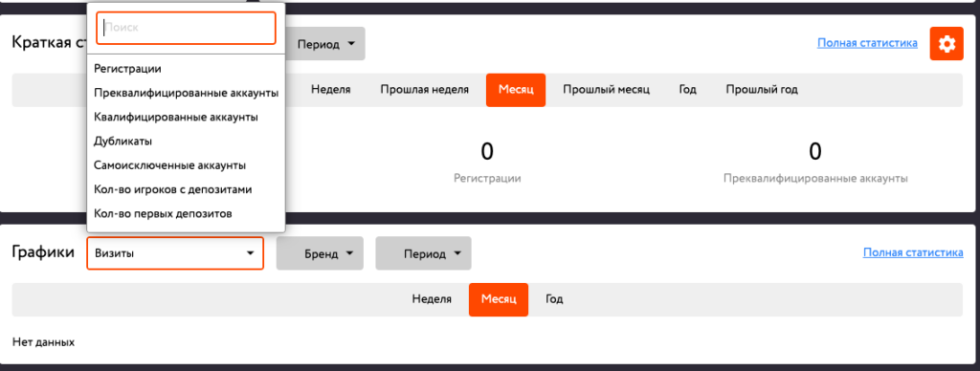
Task: Select Регистрации from the dropdown list
Action: point(127,68)
